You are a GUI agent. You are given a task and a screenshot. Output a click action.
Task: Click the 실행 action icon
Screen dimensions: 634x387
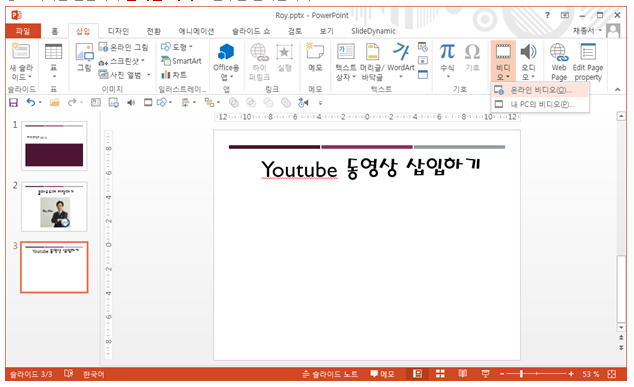[284, 53]
